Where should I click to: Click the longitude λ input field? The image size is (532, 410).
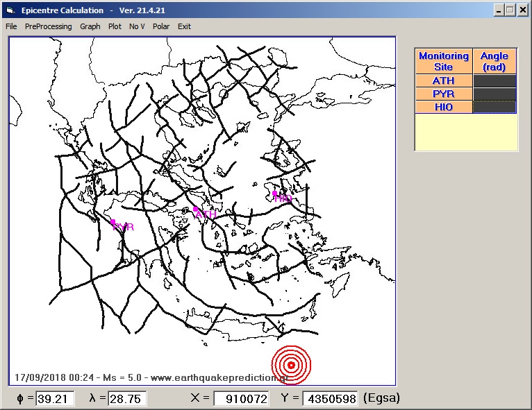coord(126,399)
